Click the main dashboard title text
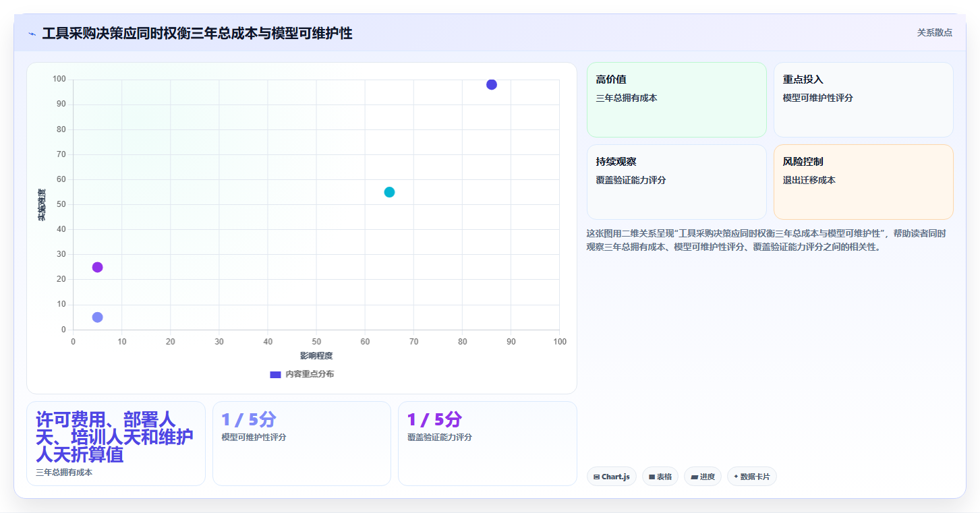Image resolution: width=980 pixels, height=513 pixels. pyautogui.click(x=197, y=33)
